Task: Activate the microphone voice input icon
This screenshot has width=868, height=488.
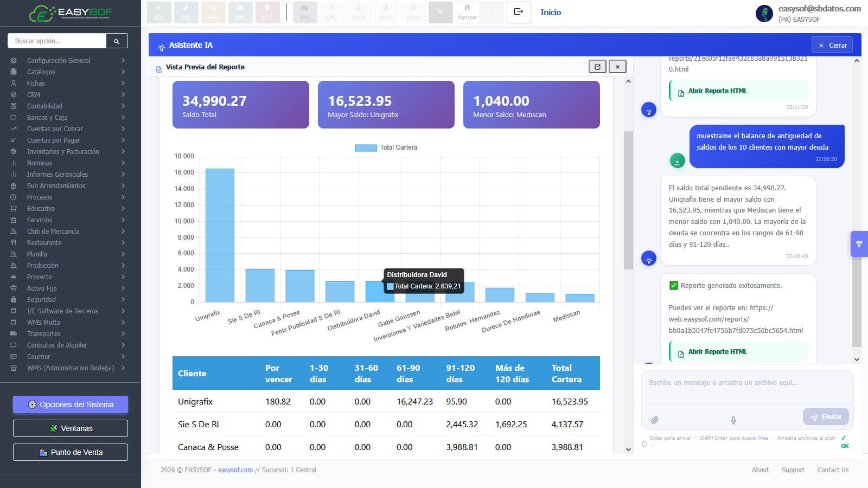Action: pyautogui.click(x=733, y=420)
